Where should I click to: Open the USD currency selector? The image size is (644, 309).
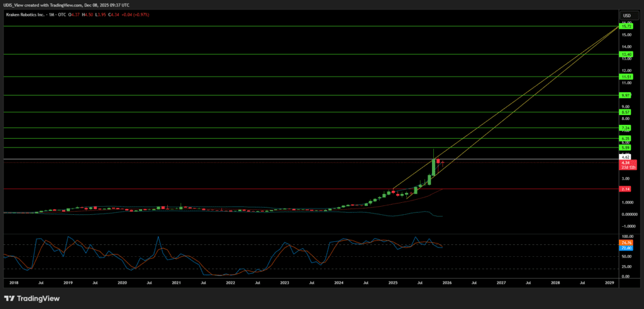coord(626,15)
